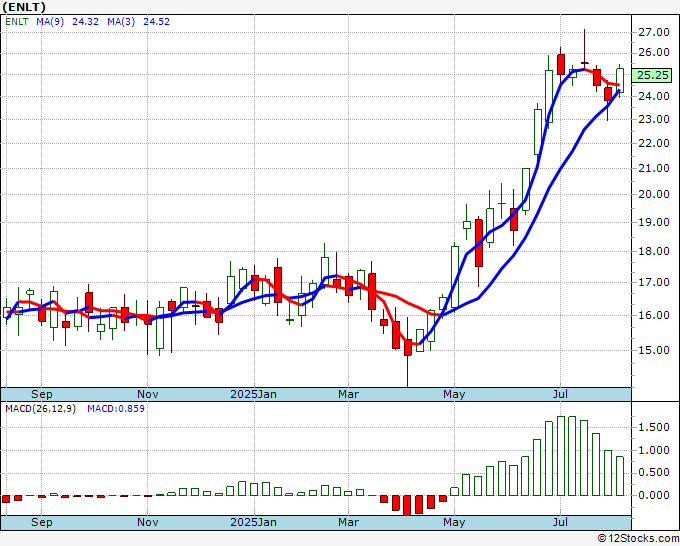Click the 0.500 MACD axis label
The width and height of the screenshot is (680, 546).
(654, 473)
